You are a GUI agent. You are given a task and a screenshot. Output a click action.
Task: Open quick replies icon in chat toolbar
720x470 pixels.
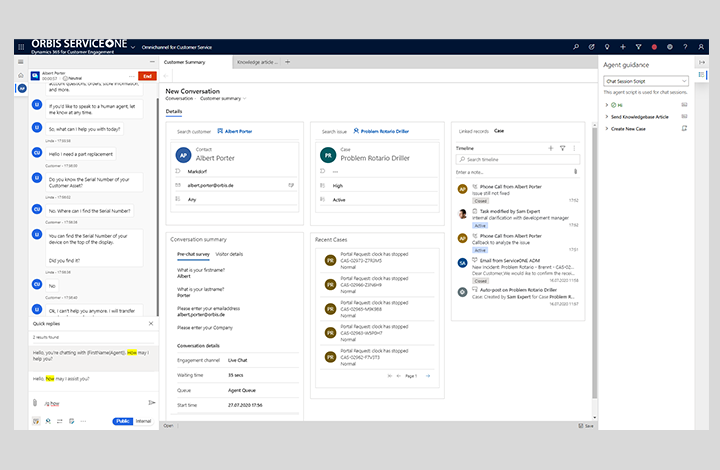click(36, 421)
